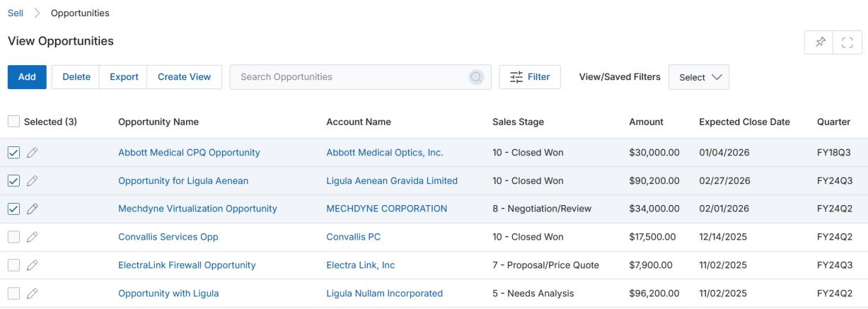Click the Sales Stage column header
This screenshot has width=868, height=309.
[x=518, y=122]
